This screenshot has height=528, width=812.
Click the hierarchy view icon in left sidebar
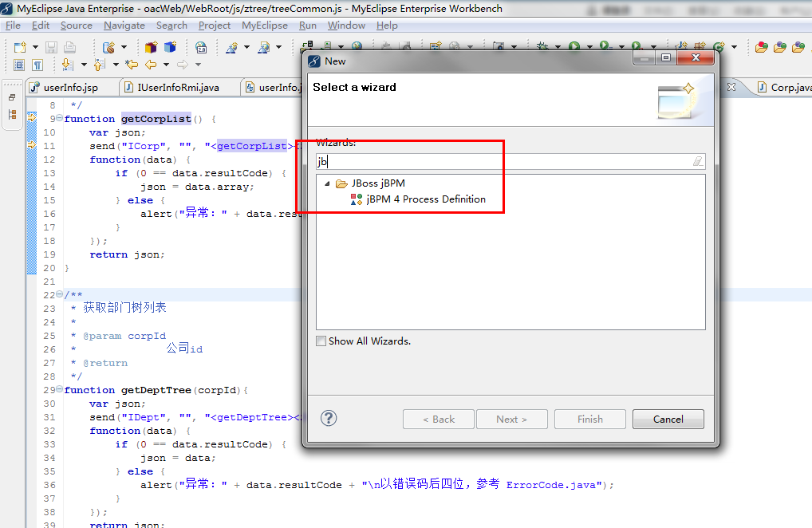[x=12, y=114]
